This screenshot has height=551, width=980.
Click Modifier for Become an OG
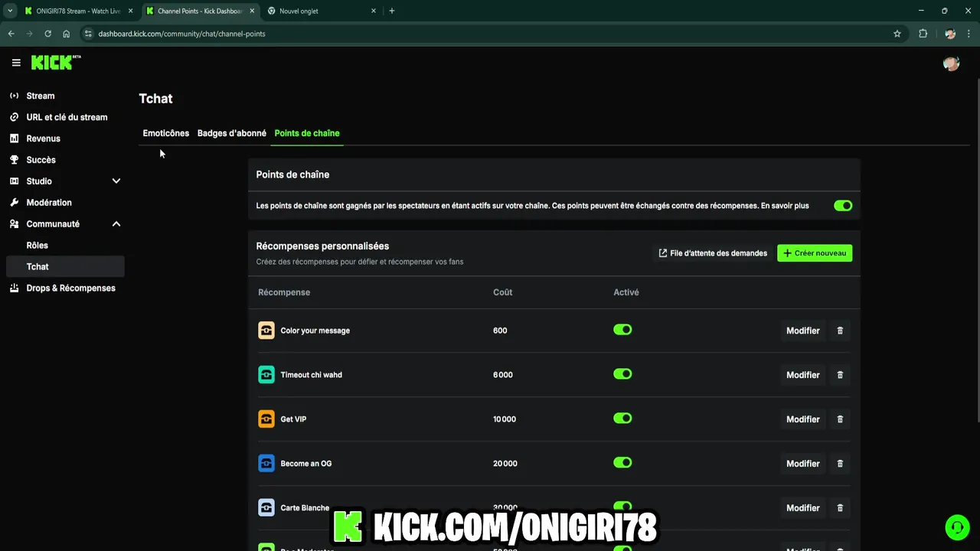pyautogui.click(x=803, y=464)
